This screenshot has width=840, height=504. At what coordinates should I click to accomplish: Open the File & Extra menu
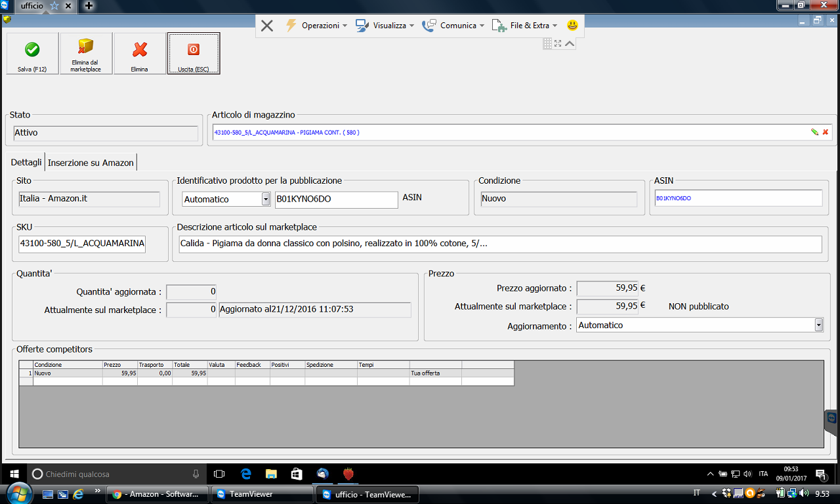point(524,26)
